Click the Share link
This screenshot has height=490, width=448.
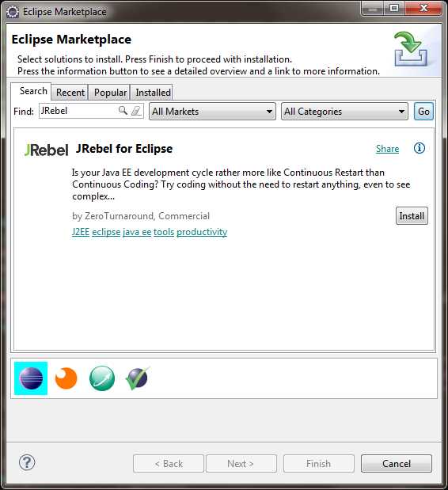click(x=387, y=149)
